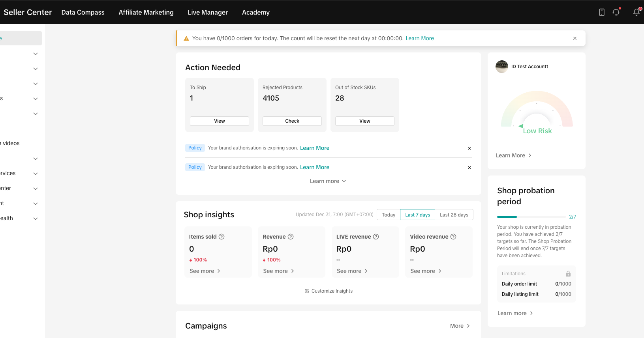Viewport: 644px width, 338px height.
Task: Click Check button under Rejected Products
Action: click(x=292, y=121)
